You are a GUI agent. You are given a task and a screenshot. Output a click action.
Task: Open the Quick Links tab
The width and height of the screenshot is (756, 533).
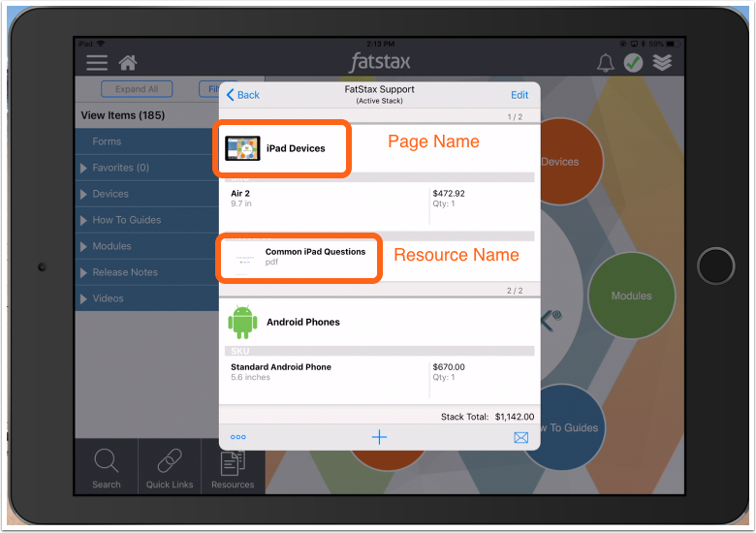click(170, 467)
